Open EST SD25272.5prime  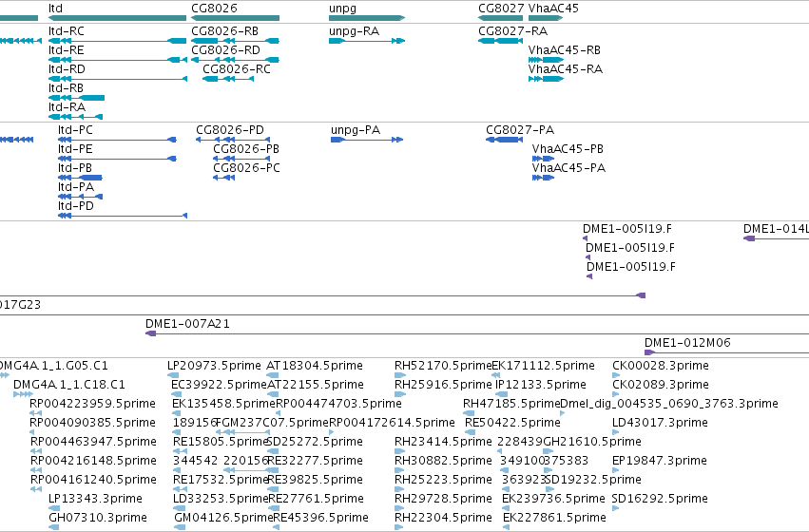point(315,442)
